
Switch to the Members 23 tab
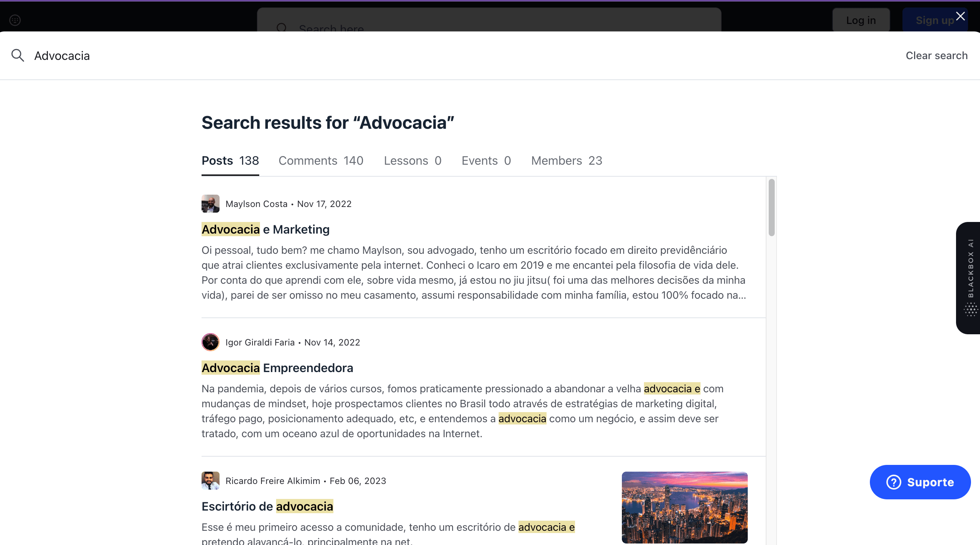coord(566,161)
